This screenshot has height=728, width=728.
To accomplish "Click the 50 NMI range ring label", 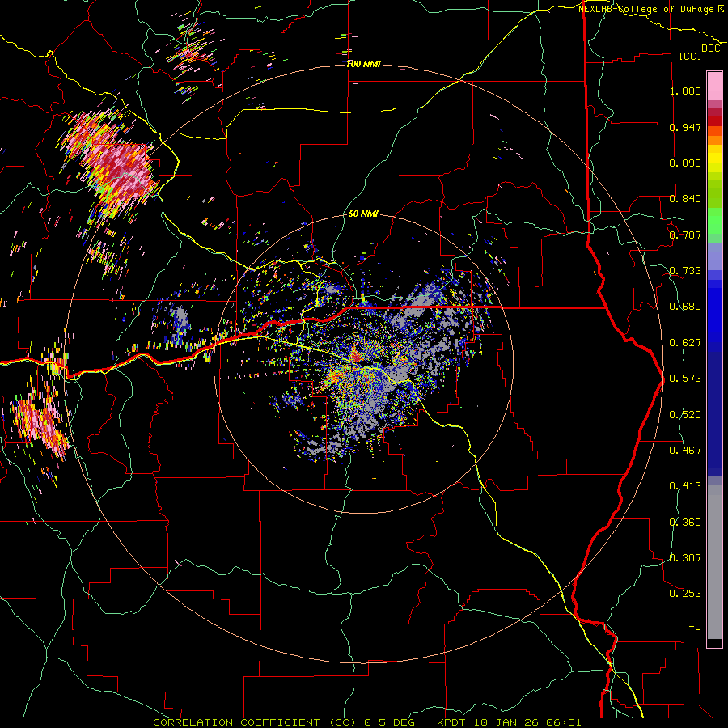I will point(363,214).
